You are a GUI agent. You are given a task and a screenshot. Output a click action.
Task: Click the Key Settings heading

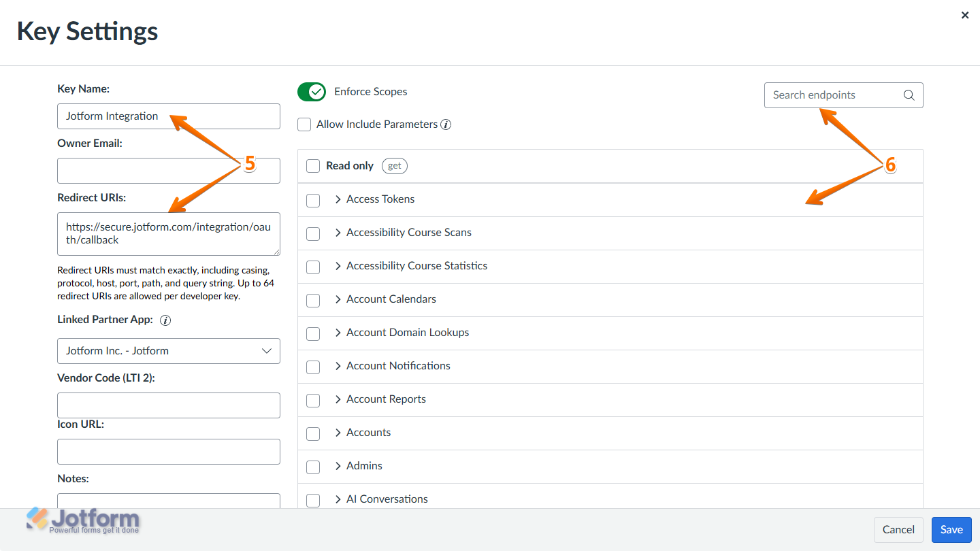pyautogui.click(x=88, y=32)
